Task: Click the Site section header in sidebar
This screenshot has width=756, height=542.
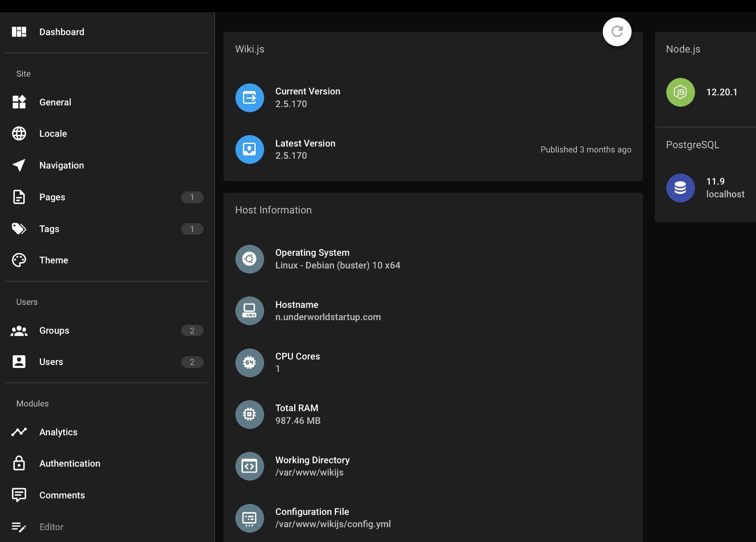Action: [23, 74]
